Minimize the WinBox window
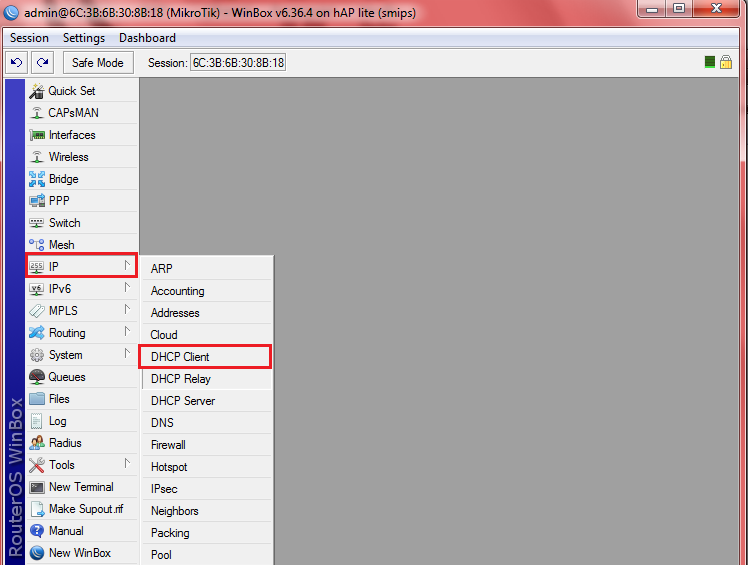The width and height of the screenshot is (748, 565). (x=652, y=9)
